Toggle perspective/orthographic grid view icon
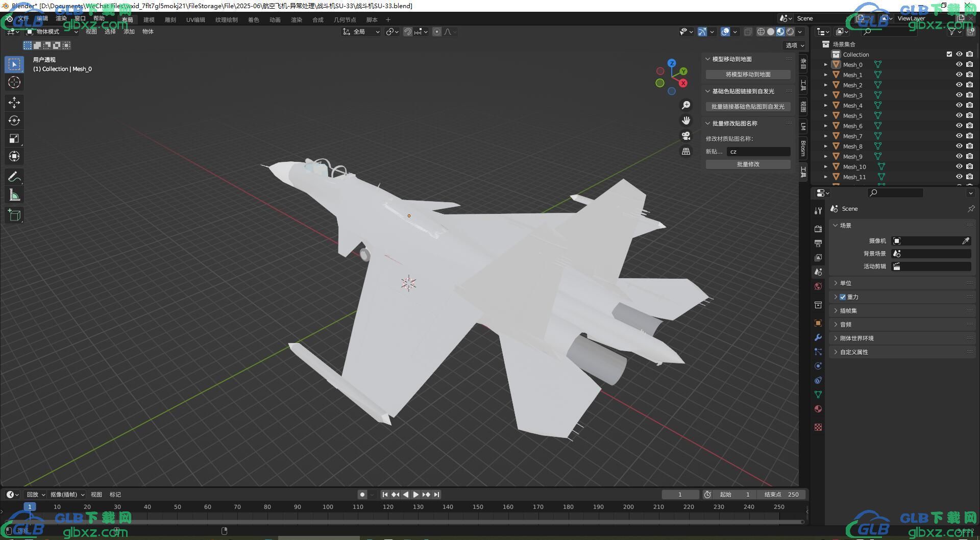980x540 pixels. click(x=686, y=152)
